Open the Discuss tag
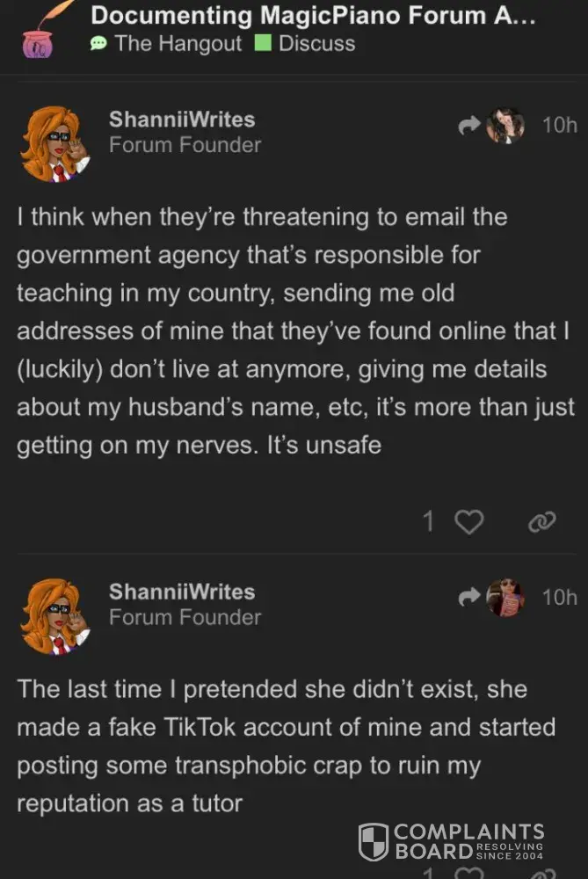 point(306,44)
